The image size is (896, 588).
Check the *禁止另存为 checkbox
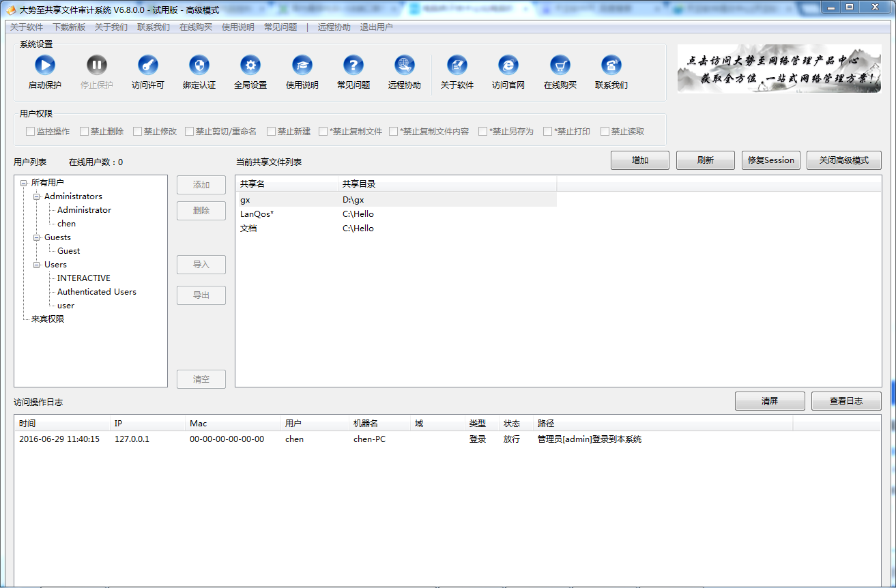482,132
